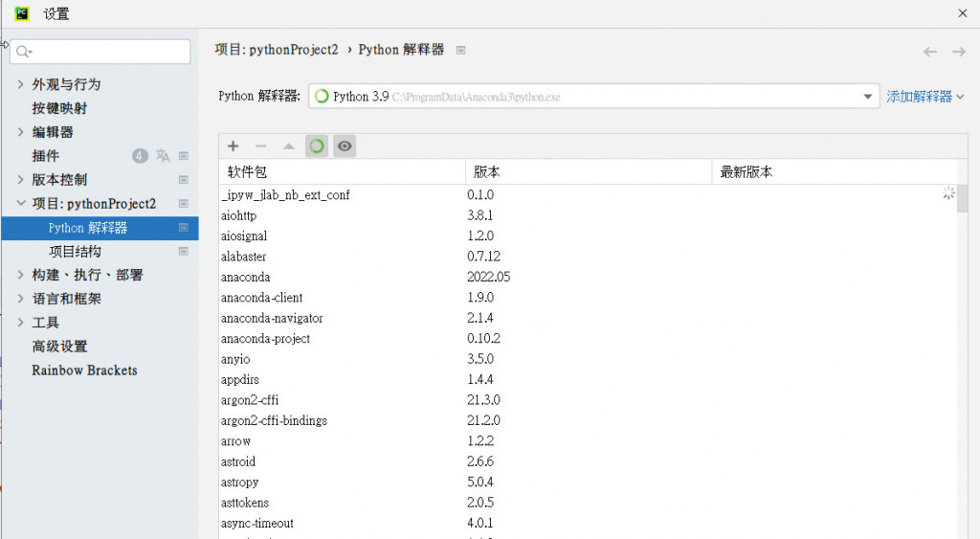Select the anaconda package row
Image resolution: width=980 pixels, height=539 pixels.
click(588, 277)
